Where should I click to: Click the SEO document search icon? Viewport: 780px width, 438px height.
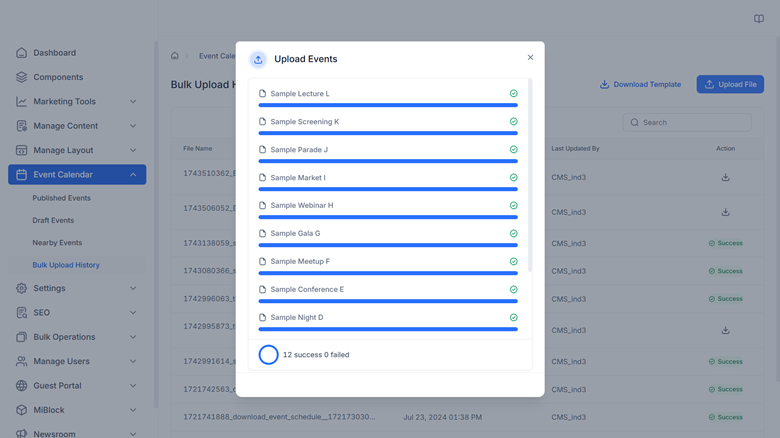click(21, 313)
